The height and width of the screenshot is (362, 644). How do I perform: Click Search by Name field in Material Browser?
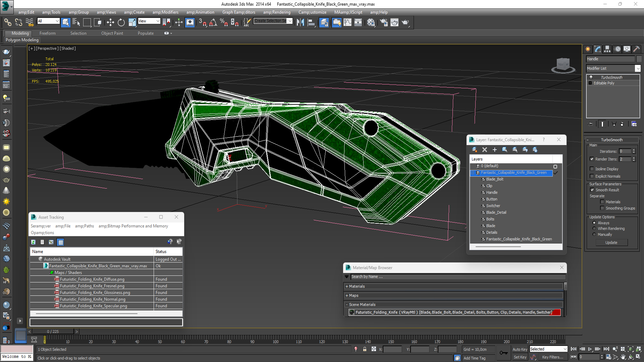click(458, 277)
